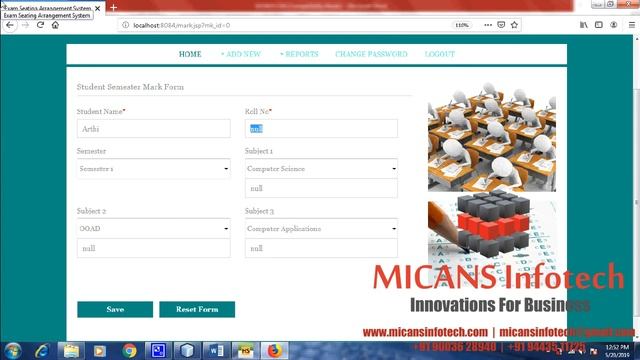
Task: Click LOGOUT in navigation bar
Action: point(440,54)
